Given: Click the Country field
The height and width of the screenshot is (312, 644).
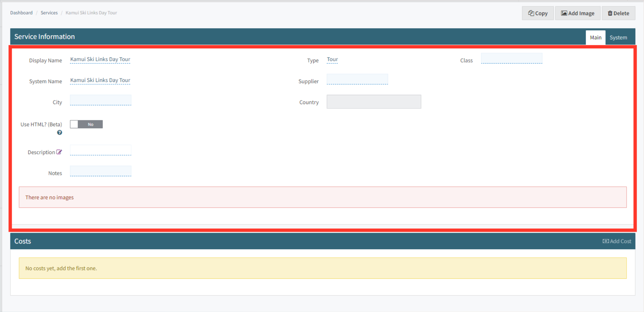Looking at the screenshot, I should (374, 102).
